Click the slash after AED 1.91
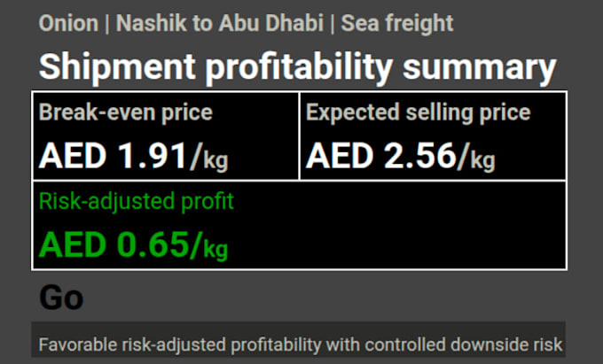 (x=195, y=156)
